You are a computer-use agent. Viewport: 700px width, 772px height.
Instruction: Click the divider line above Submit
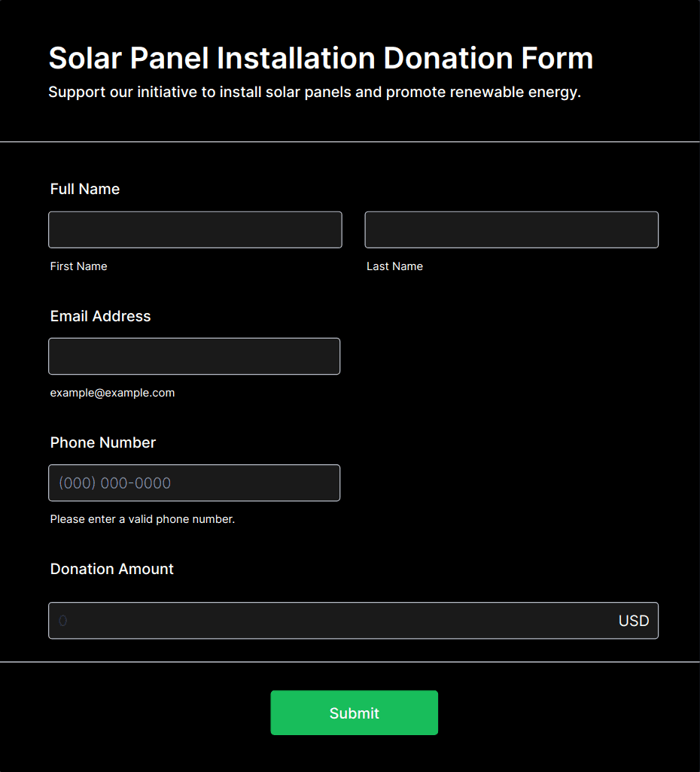click(350, 662)
